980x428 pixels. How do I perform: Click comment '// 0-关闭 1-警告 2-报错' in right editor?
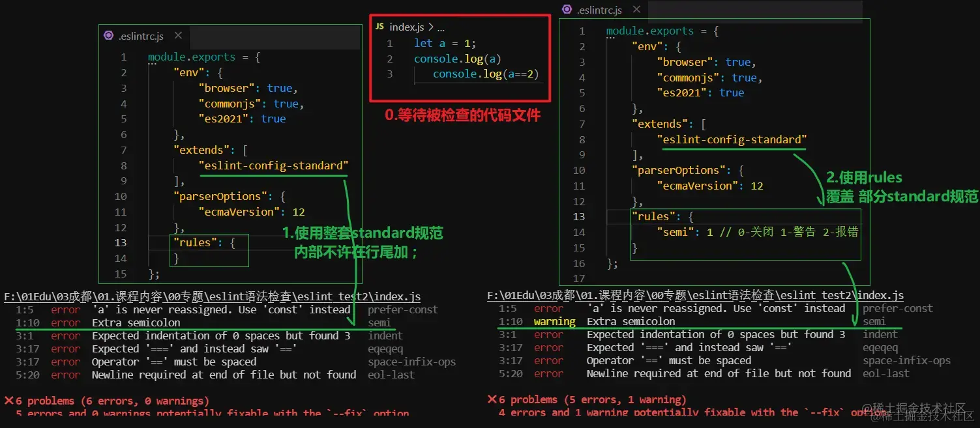click(789, 232)
